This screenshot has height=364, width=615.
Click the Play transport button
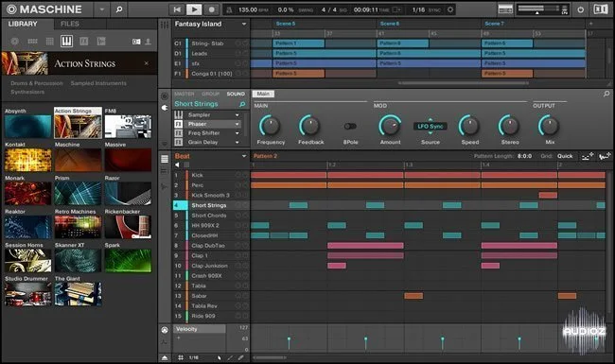tap(194, 9)
